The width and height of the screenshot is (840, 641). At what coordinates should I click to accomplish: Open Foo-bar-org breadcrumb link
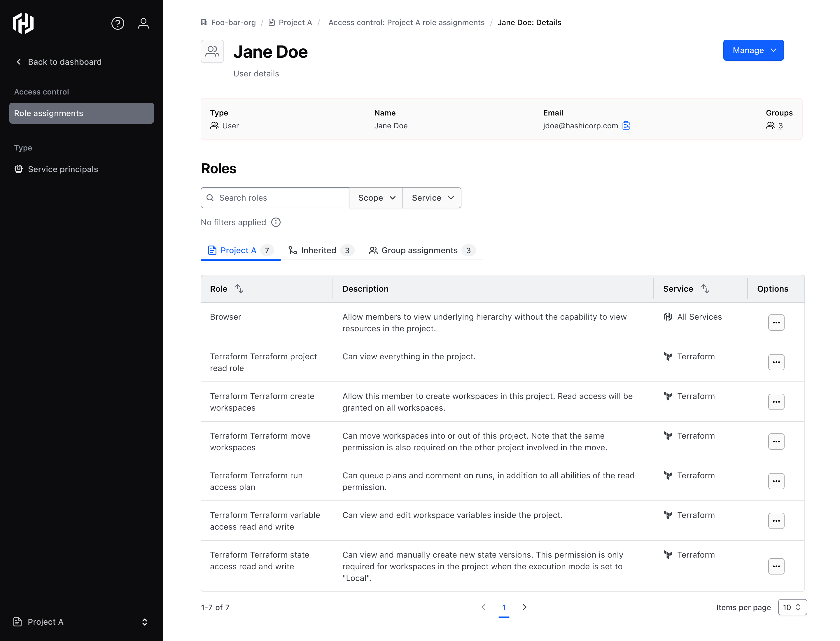(228, 22)
